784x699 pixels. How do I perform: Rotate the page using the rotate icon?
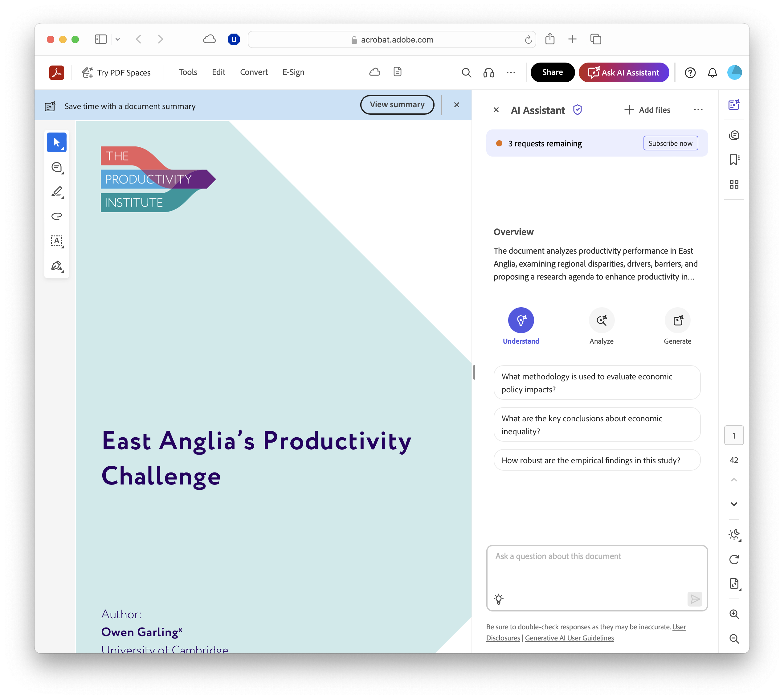tap(734, 560)
